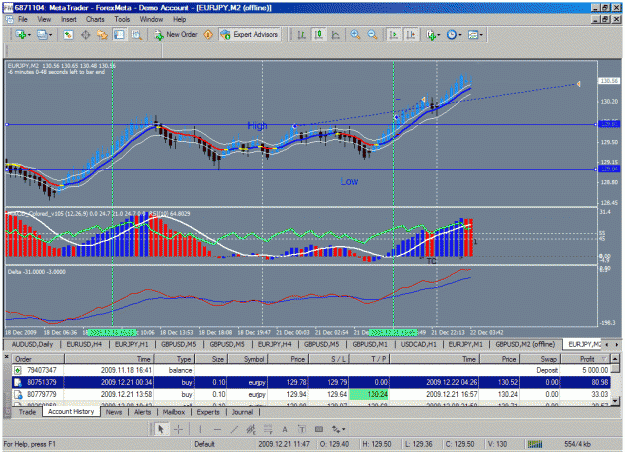Expand the Profiles dropdown arrow
625x452 pixels.
click(50, 35)
